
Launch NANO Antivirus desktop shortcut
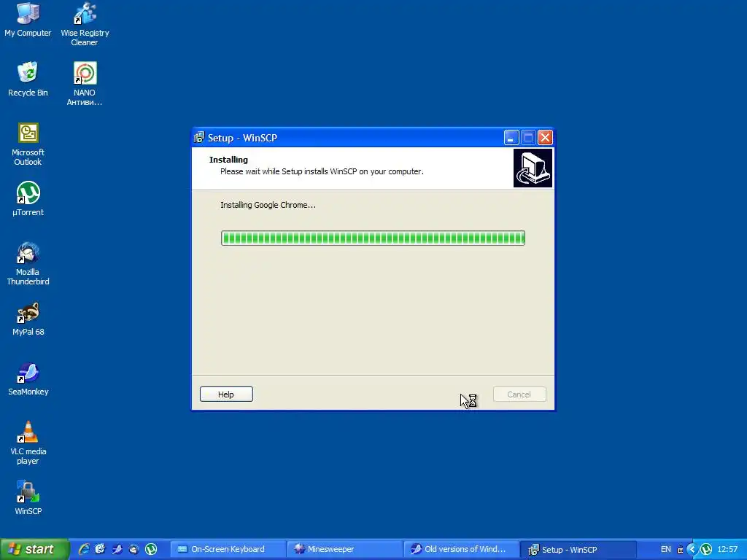pos(85,84)
